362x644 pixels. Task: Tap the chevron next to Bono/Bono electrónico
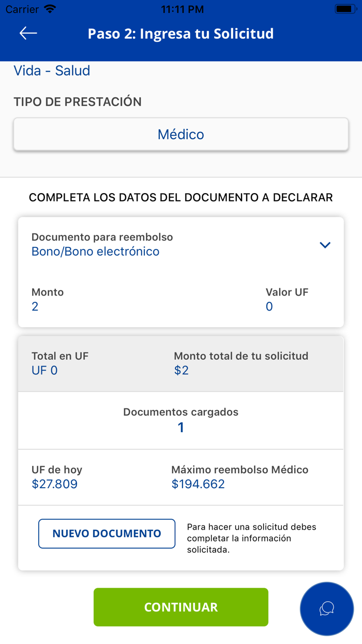click(x=325, y=245)
